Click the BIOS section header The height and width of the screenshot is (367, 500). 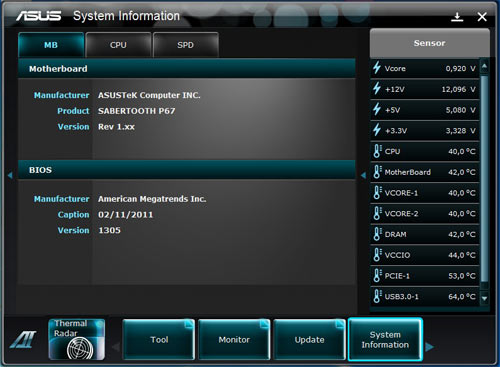coord(187,170)
